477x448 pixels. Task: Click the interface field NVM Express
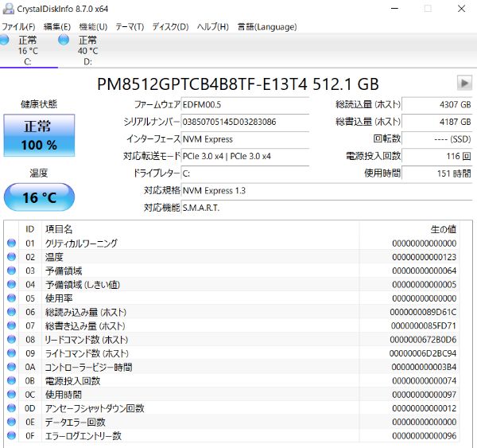pyautogui.click(x=245, y=139)
